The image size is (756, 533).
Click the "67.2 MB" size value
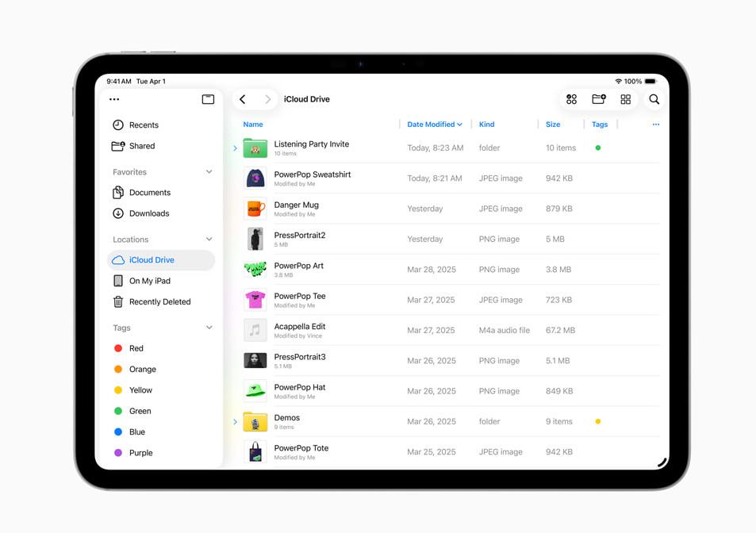(560, 330)
